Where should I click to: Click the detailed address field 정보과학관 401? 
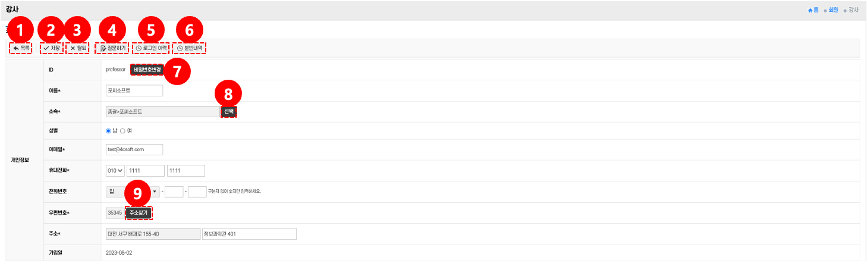point(249,234)
